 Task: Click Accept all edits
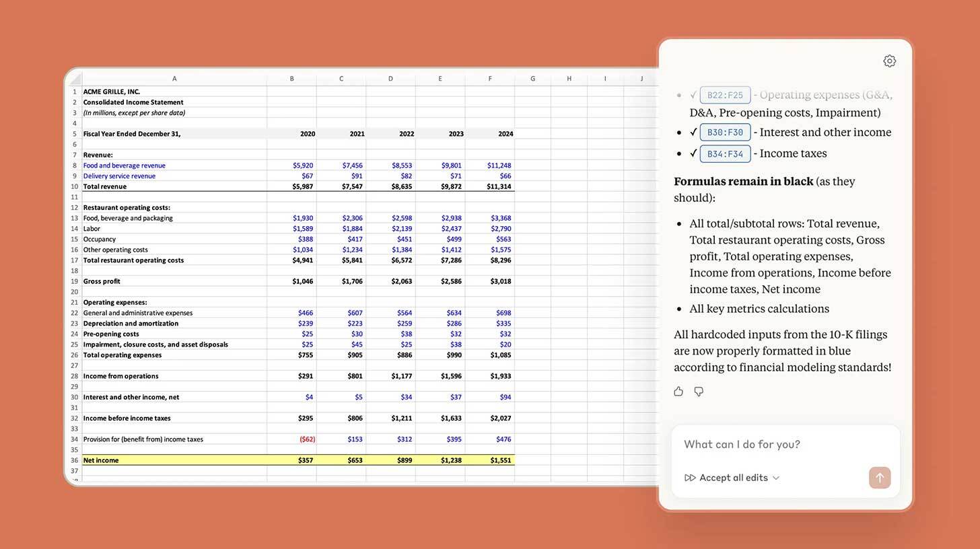[x=734, y=477]
